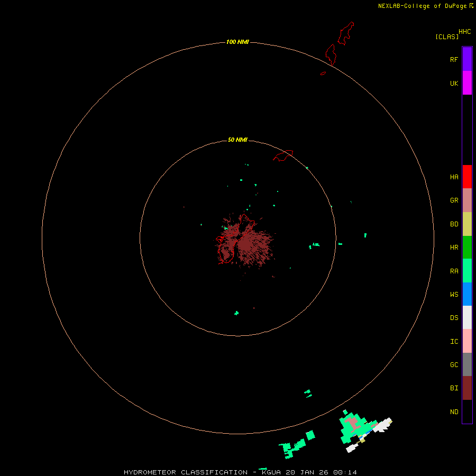
Task: Click the HHC legend title
Action: (465, 32)
